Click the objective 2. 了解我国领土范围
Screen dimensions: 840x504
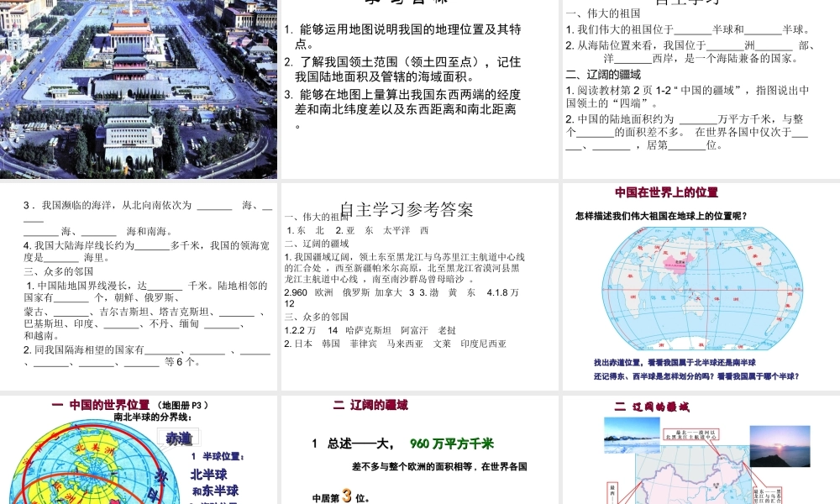coord(403,69)
